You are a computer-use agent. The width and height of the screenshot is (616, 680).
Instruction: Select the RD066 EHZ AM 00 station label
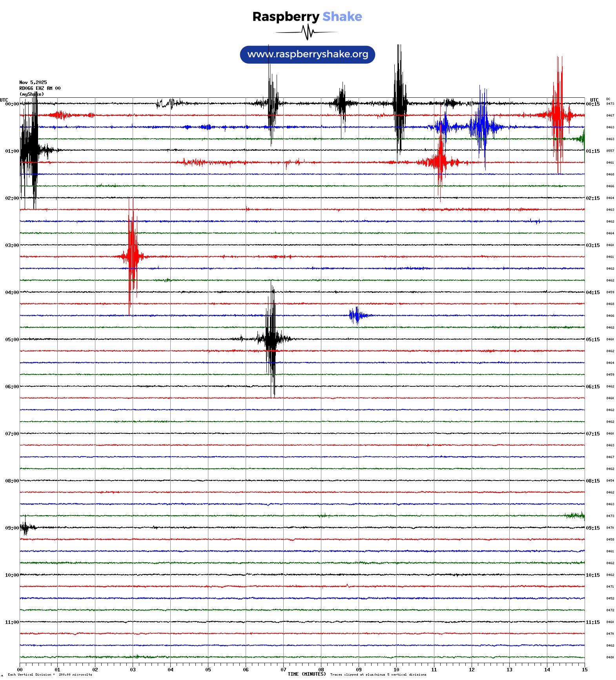coord(40,88)
